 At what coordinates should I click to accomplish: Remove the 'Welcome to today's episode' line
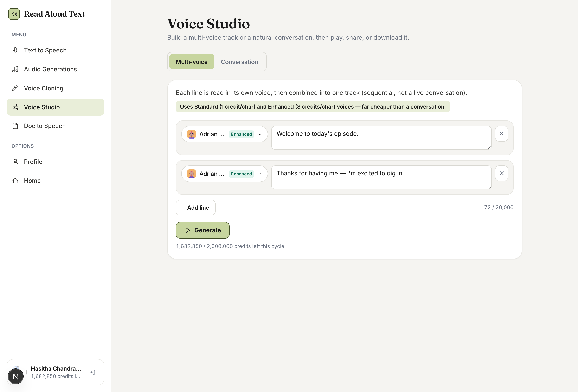click(x=501, y=133)
